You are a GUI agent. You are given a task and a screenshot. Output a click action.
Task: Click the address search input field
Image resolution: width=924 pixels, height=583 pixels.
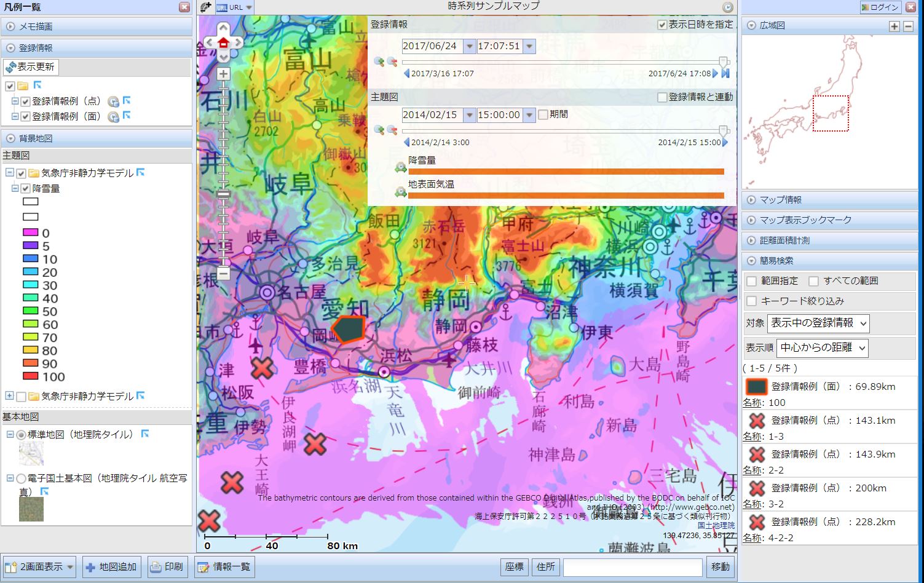632,567
